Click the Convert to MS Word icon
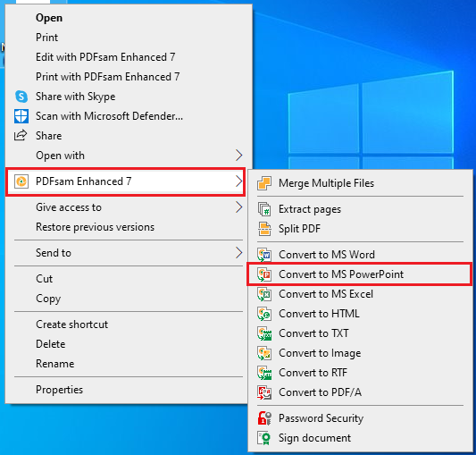The height and width of the screenshot is (455, 476). [x=264, y=255]
